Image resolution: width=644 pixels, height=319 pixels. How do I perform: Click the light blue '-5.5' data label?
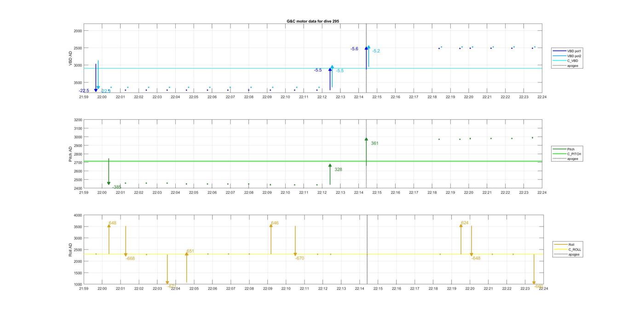click(x=339, y=70)
